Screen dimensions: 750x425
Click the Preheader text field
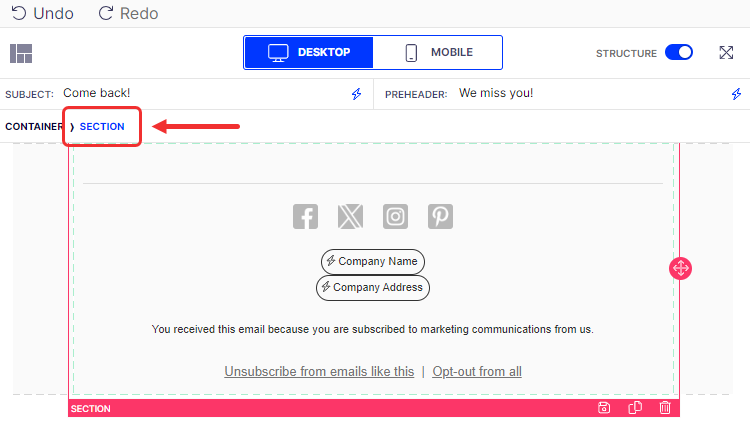496,93
